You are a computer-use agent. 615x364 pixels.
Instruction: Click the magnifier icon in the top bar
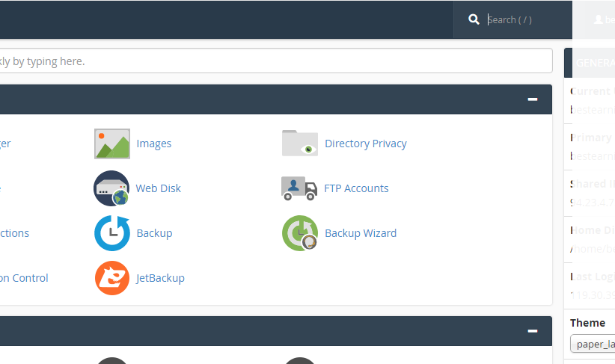pyautogui.click(x=474, y=19)
